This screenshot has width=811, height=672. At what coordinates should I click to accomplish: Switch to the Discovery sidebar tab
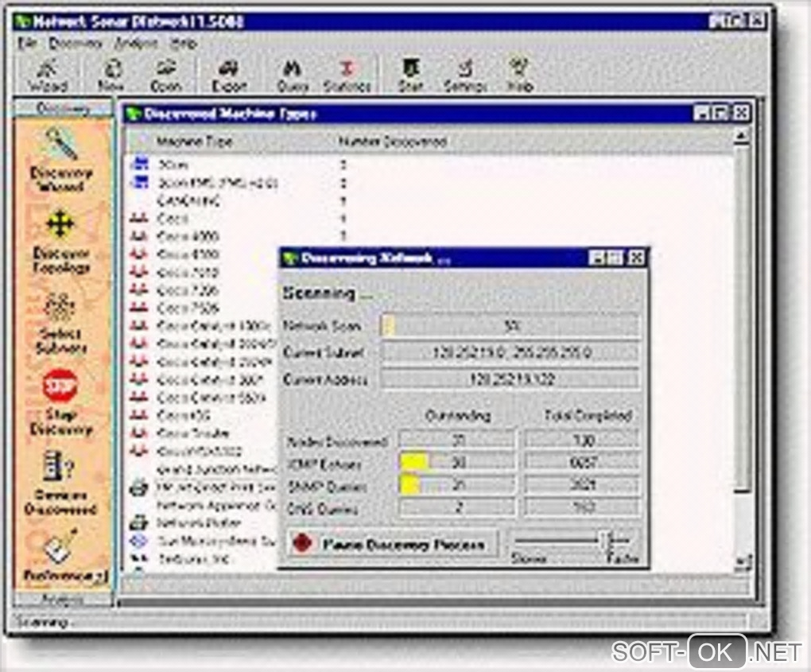(63, 109)
